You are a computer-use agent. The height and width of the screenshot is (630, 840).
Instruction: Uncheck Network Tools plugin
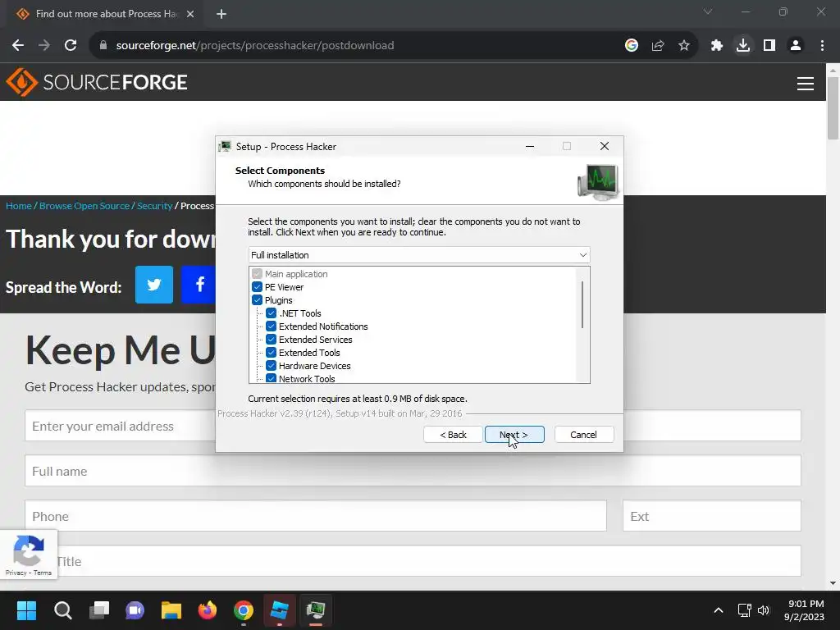coord(271,378)
